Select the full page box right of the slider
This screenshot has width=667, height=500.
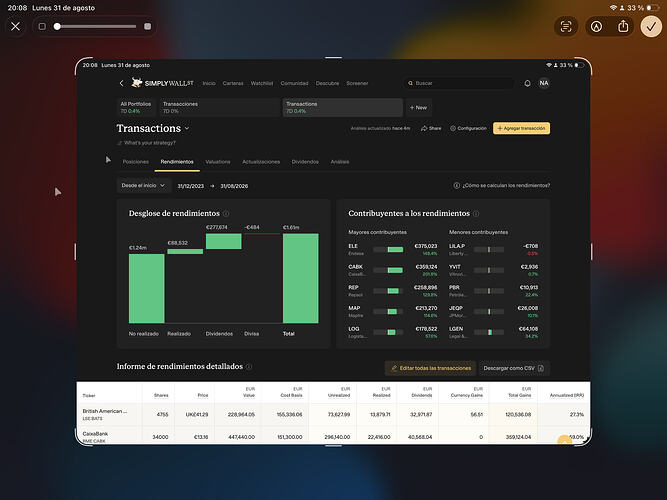148,26
